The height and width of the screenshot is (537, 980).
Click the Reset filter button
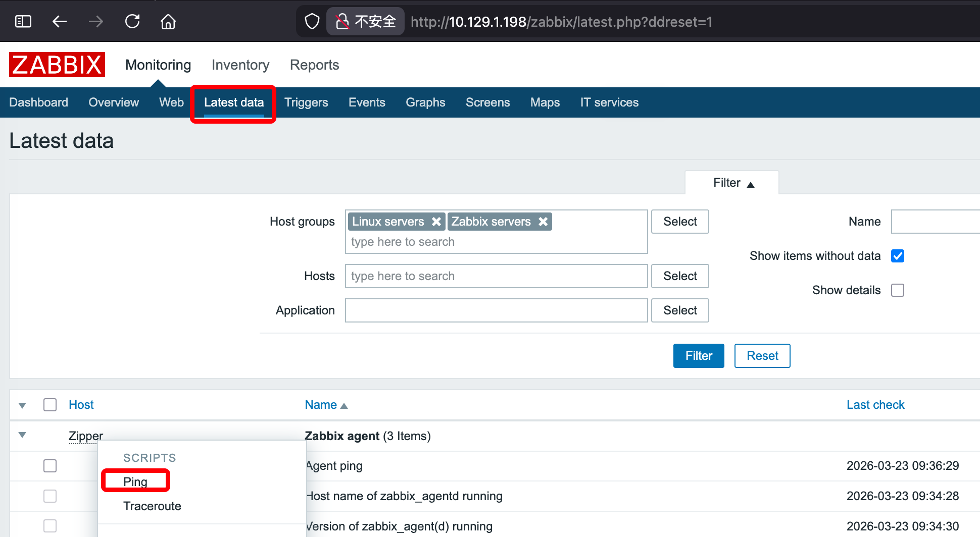[x=762, y=356]
